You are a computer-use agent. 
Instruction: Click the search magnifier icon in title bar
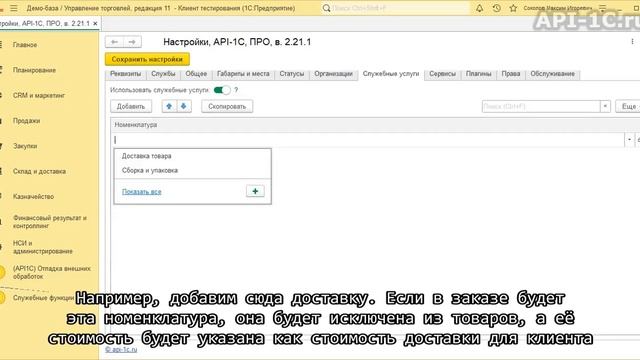[x=326, y=8]
